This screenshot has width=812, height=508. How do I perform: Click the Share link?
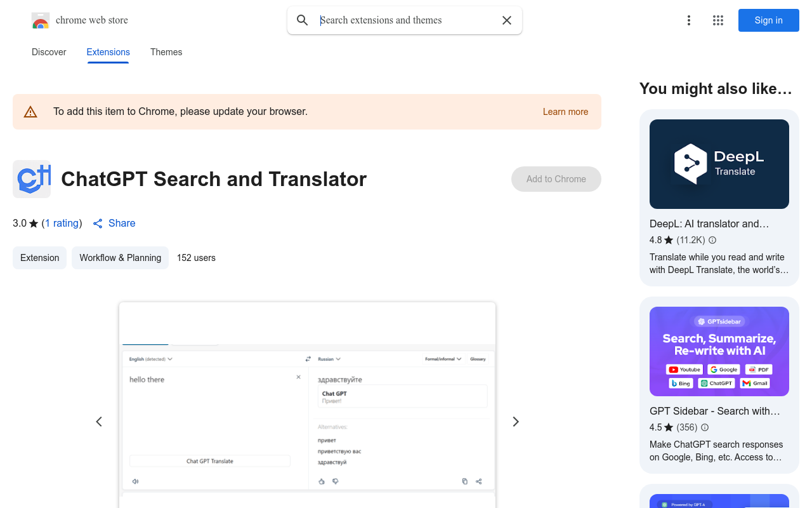(122, 224)
